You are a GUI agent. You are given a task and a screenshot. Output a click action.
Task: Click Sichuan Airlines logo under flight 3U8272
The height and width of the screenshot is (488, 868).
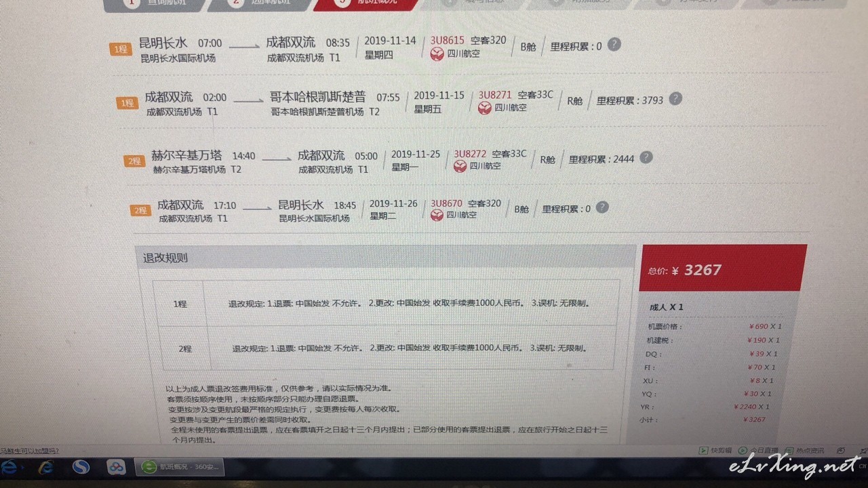(x=460, y=166)
